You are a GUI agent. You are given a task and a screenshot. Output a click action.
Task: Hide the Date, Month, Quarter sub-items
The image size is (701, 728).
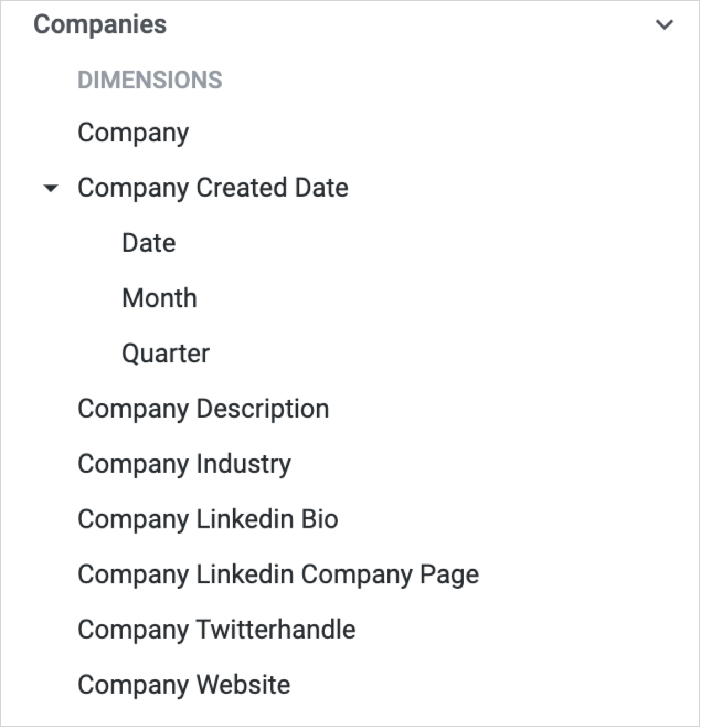tap(51, 188)
